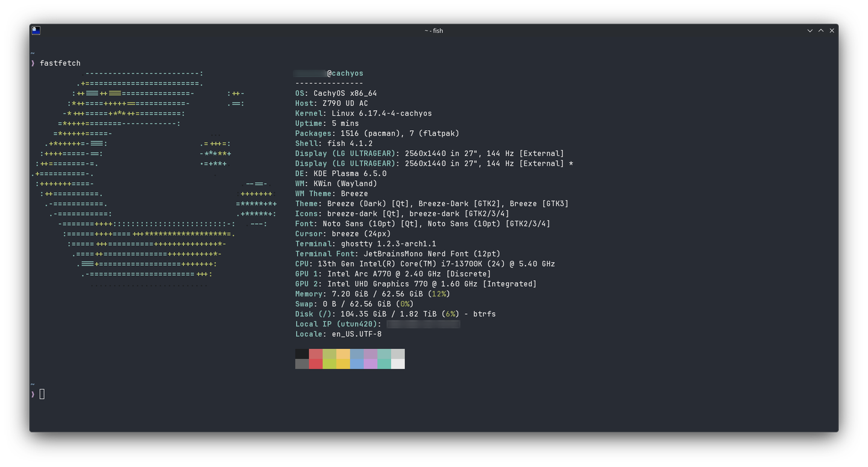Screen dimensions: 868x467
Task: Click the typed "fastfetch" command text
Action: pyautogui.click(x=60, y=63)
